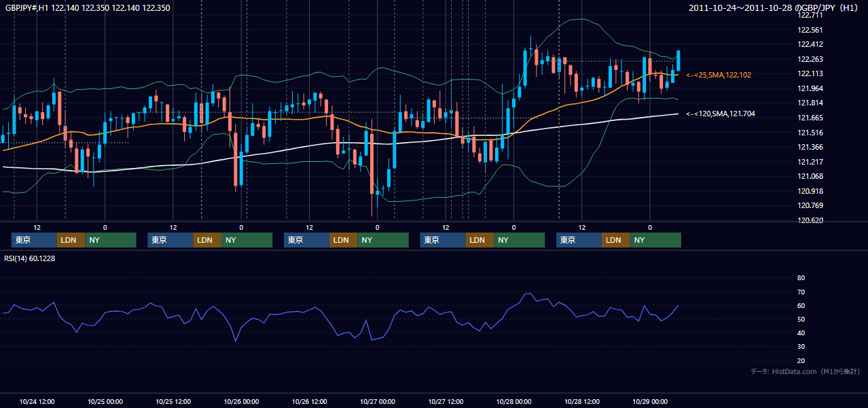Click the RSI scale level 70

[801, 292]
